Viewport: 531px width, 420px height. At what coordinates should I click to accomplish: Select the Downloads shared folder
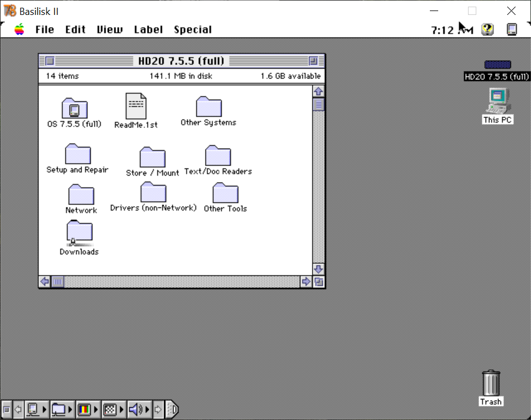80,233
